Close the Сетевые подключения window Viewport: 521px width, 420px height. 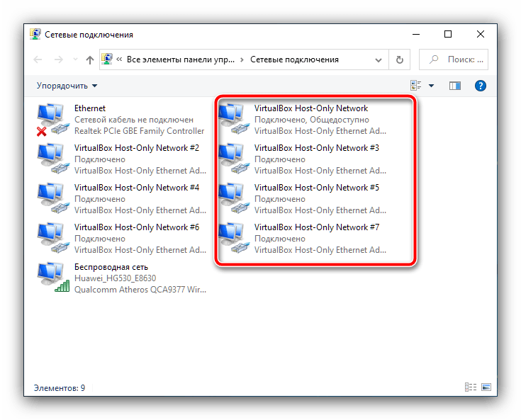(481, 34)
